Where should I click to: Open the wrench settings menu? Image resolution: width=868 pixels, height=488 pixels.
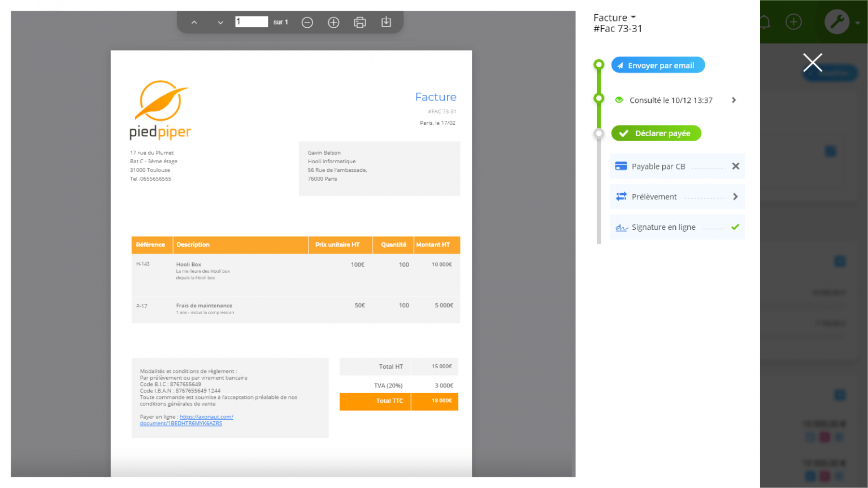tap(837, 22)
